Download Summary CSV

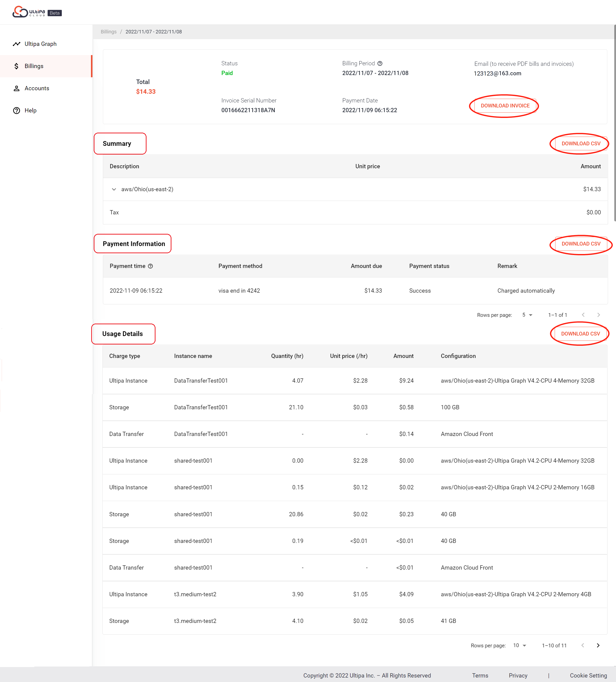(x=581, y=144)
